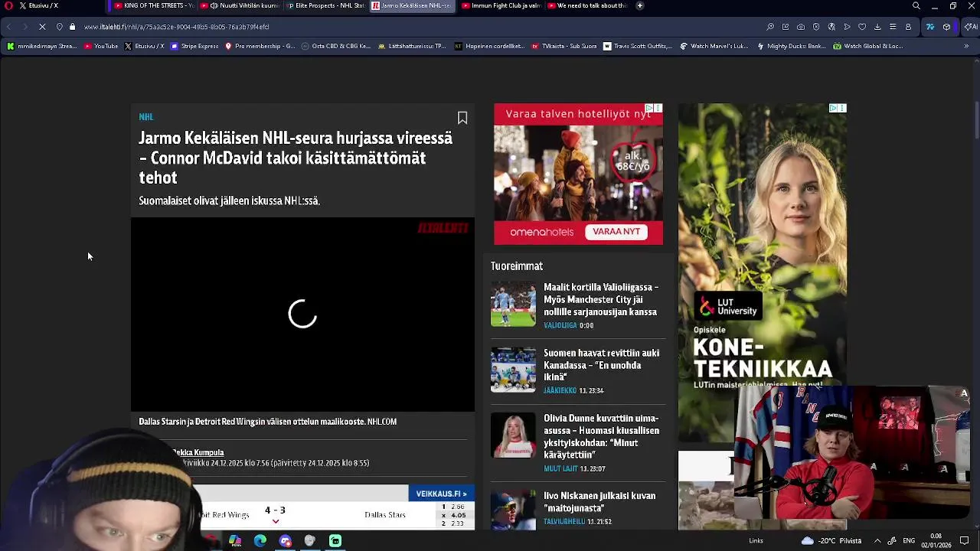
Task: Click the heart bookmark icon in address bar
Action: (862, 27)
